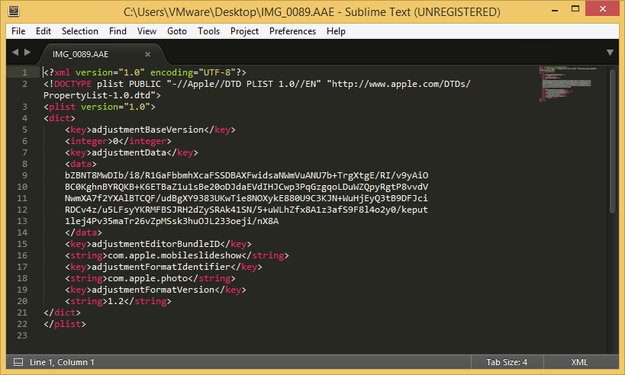Click data line starting RDCv4z

click(246, 210)
